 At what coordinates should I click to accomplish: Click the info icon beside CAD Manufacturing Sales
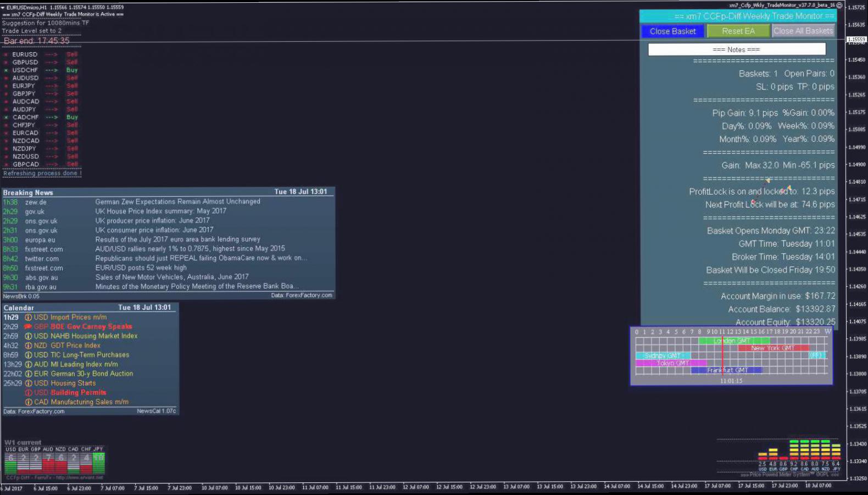pyautogui.click(x=29, y=402)
